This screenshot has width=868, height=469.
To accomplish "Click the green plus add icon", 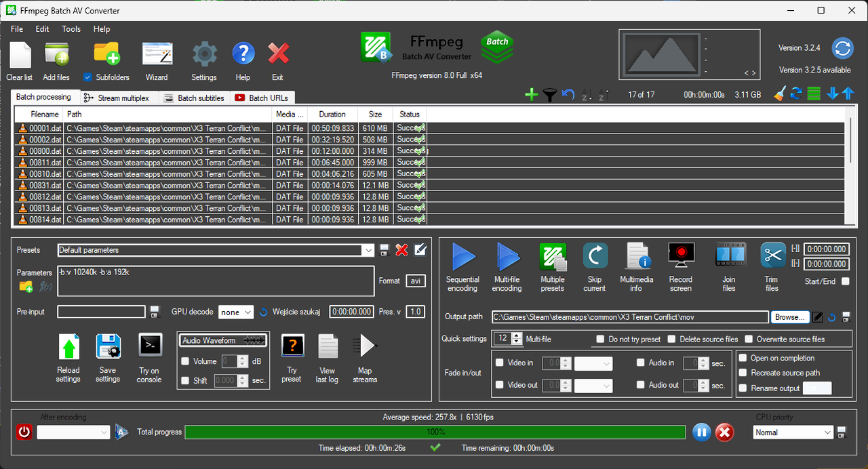I will [x=532, y=94].
